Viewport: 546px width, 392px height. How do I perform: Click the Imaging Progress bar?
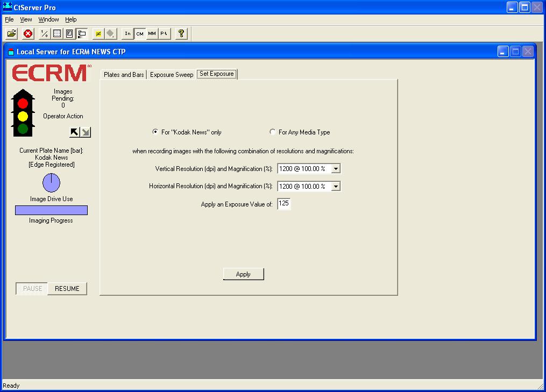point(51,210)
